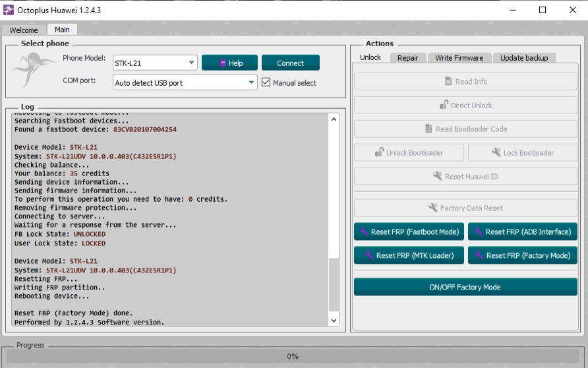The height and width of the screenshot is (368, 588).
Task: Click the wrench icon on Reset Huawei ID
Action: tap(437, 176)
